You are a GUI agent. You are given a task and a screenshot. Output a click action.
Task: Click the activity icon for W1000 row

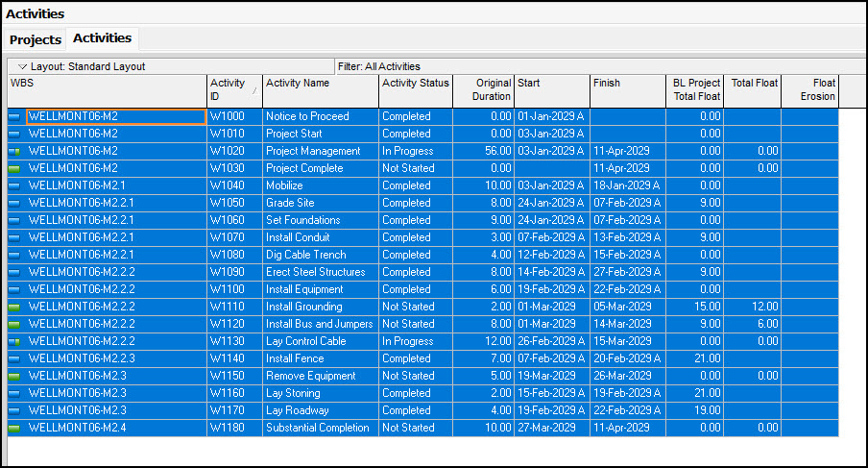tap(14, 117)
